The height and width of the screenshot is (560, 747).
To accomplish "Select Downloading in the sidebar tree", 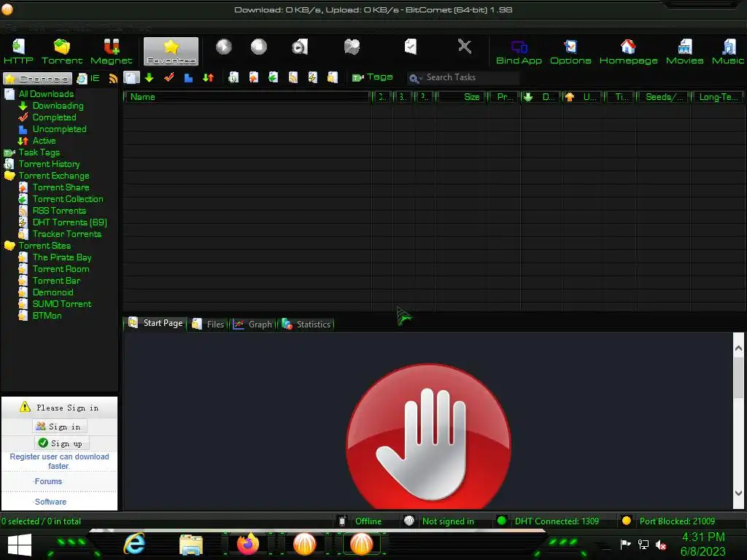I will [58, 106].
